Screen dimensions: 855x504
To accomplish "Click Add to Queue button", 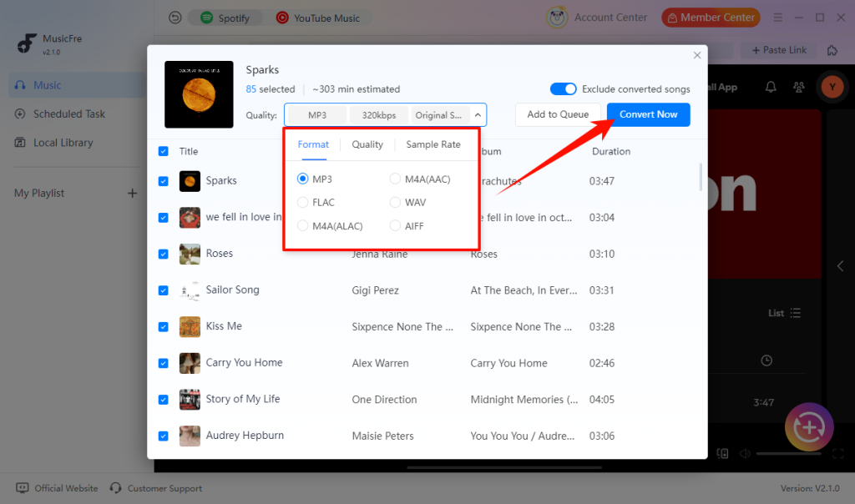I will (558, 114).
